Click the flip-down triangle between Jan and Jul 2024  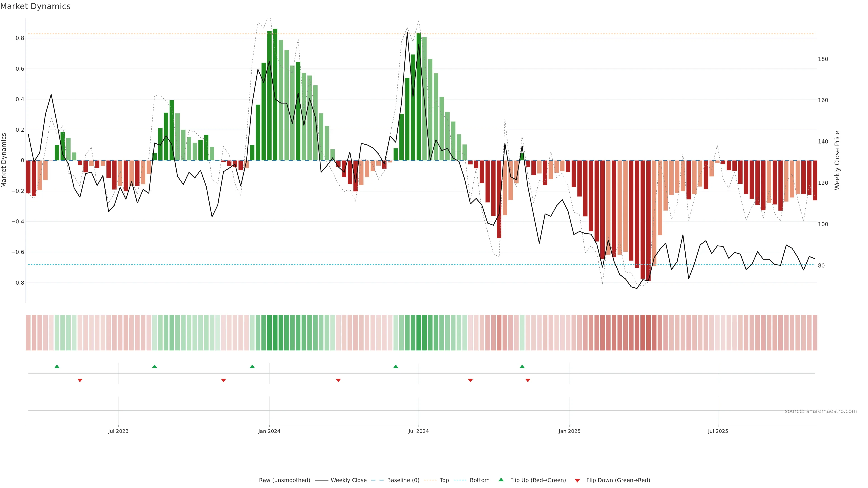(338, 380)
